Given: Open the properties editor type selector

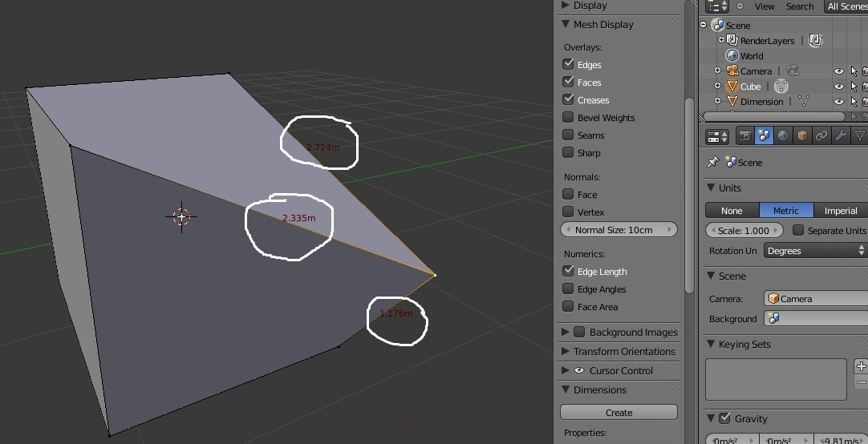Looking at the screenshot, I should pyautogui.click(x=718, y=136).
